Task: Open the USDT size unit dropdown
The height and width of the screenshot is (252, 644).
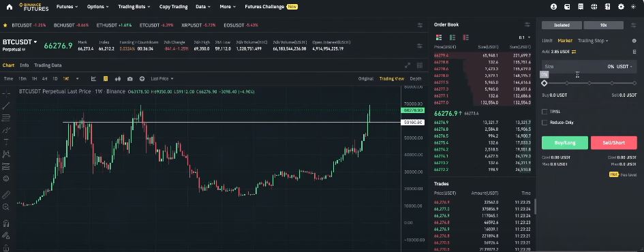Action: (625, 67)
